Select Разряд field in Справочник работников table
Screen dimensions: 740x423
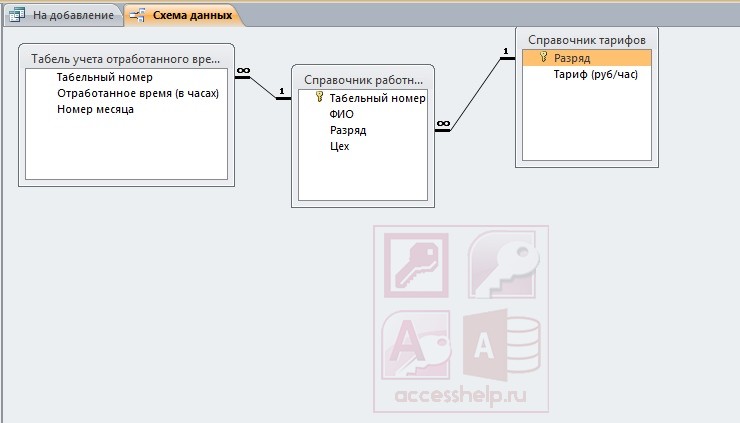pyautogui.click(x=348, y=130)
